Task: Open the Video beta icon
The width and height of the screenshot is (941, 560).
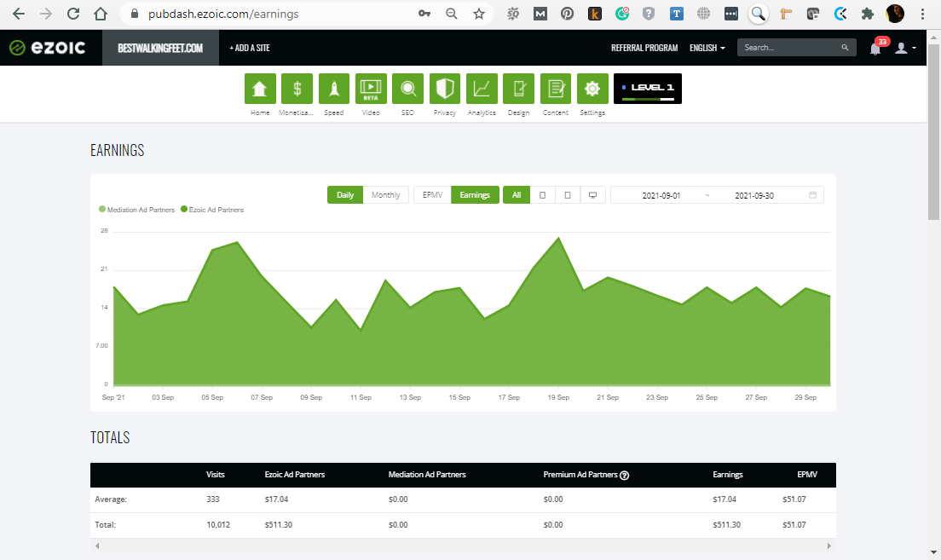Action: click(x=371, y=89)
